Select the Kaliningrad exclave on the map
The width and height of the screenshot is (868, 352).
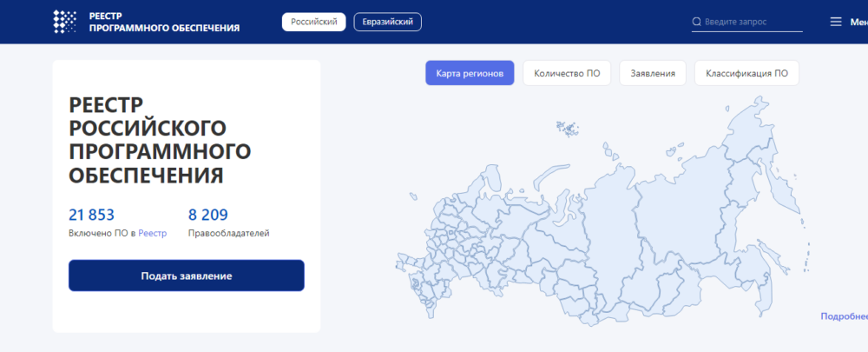[413, 196]
